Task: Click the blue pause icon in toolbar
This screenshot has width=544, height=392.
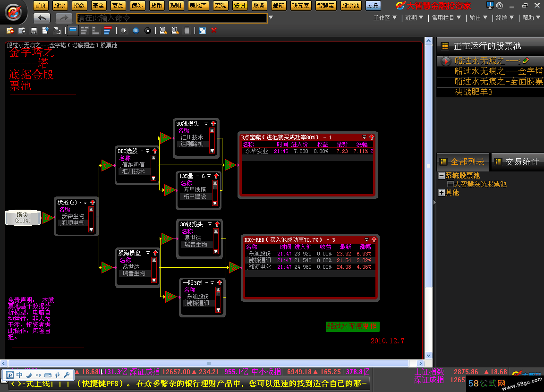Action: (x=136, y=31)
